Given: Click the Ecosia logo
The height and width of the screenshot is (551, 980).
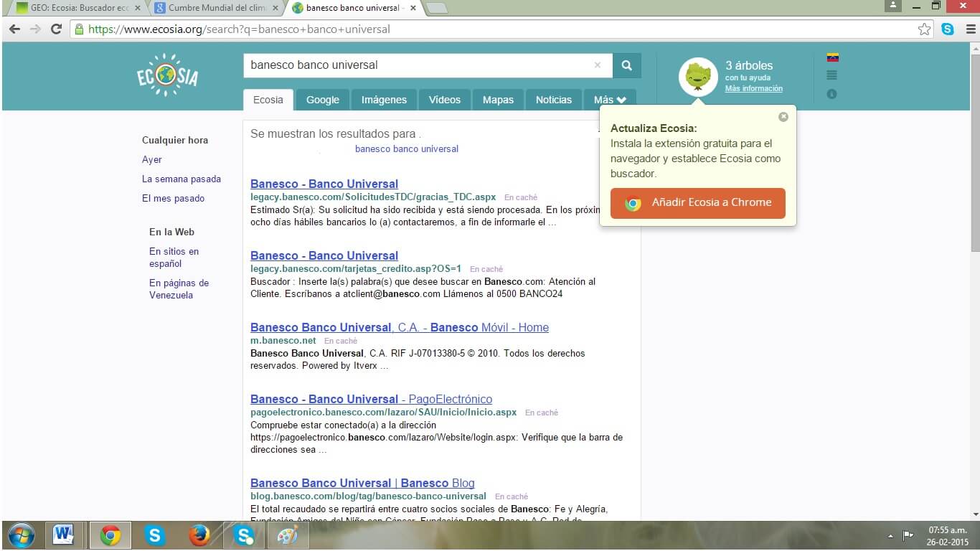Looking at the screenshot, I should (x=167, y=75).
